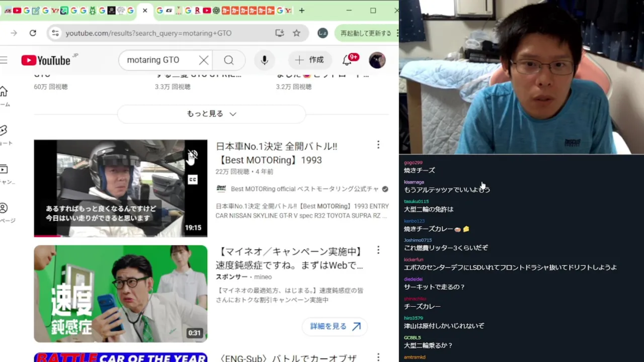The width and height of the screenshot is (644, 362).
Task: Click chat username gogo299
Action: (413, 163)
